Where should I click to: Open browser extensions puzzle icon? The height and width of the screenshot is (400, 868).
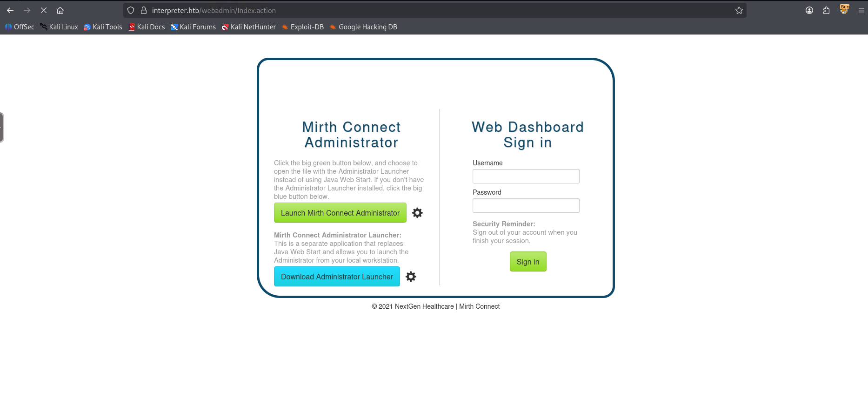[x=827, y=10]
